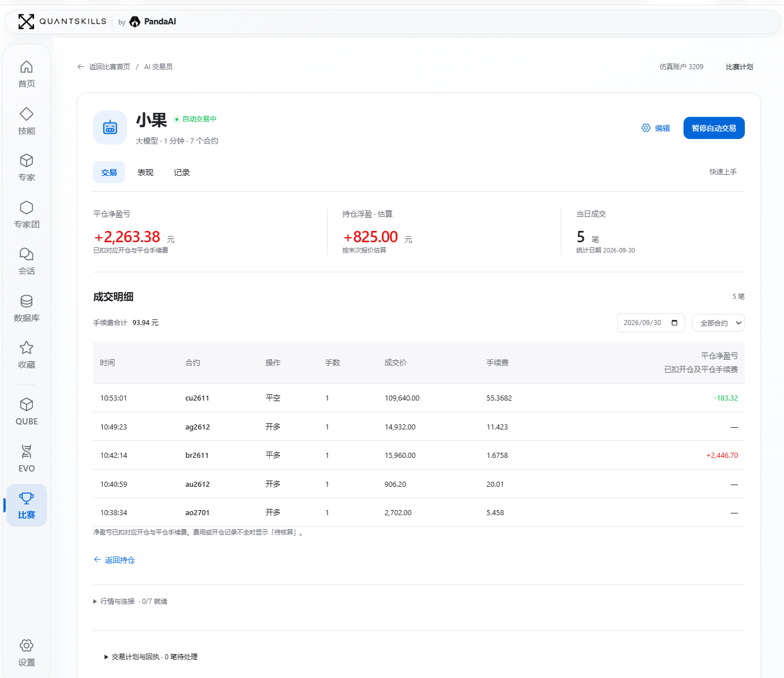
Task: Open the 全部合约 contract filter dropdown
Action: point(718,323)
